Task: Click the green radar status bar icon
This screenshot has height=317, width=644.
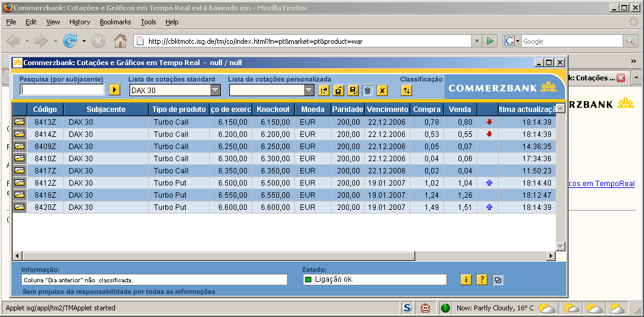Action: point(445,307)
